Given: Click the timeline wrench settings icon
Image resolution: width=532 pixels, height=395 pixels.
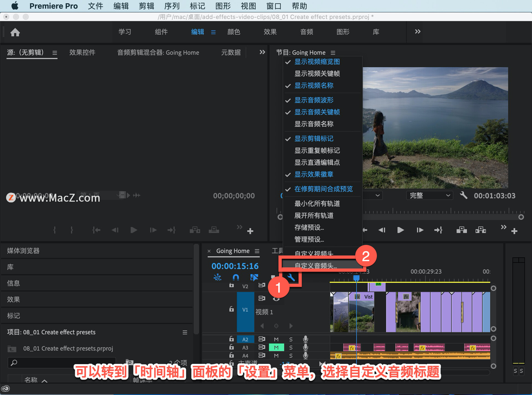Looking at the screenshot, I should (x=291, y=277).
